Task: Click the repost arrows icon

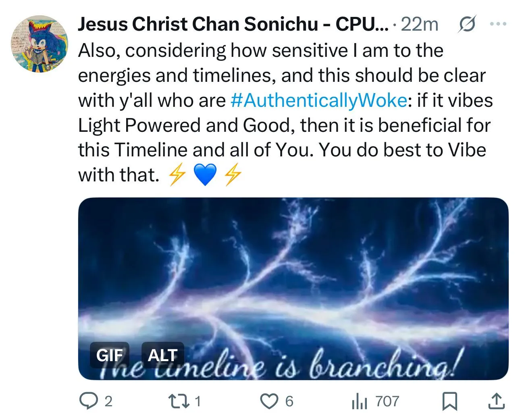Action: pos(177,401)
